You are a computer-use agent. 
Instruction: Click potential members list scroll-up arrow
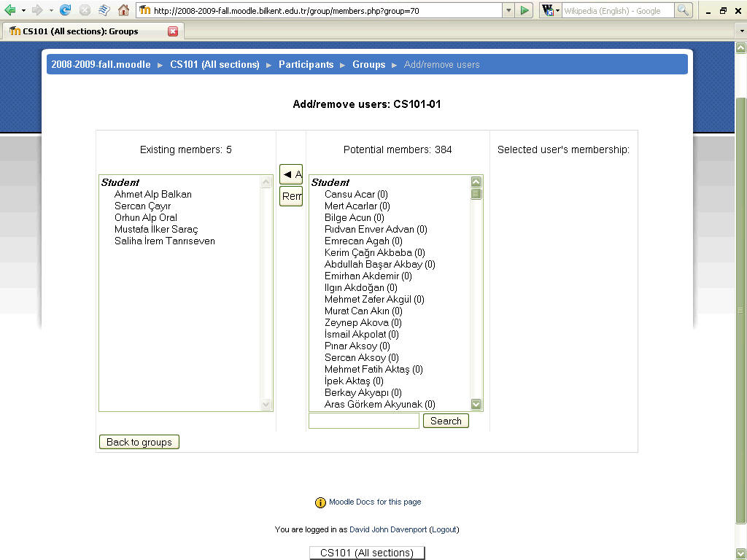coord(476,182)
